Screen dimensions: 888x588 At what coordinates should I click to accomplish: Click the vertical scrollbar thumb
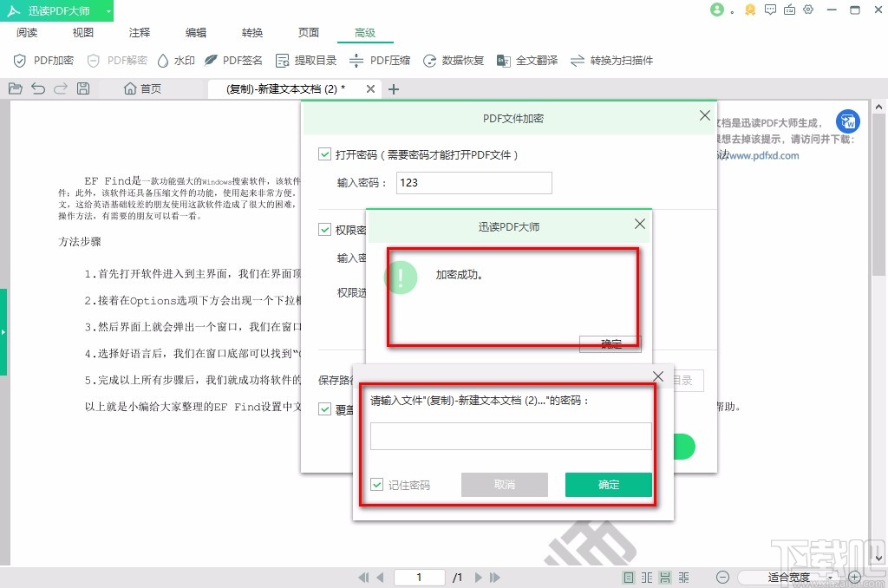878,194
